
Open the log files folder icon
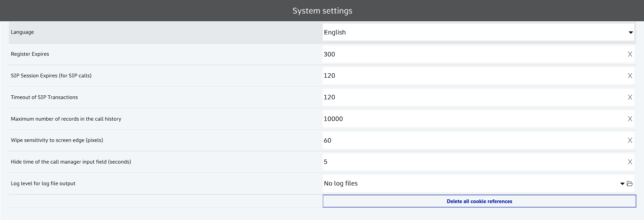pyautogui.click(x=629, y=184)
